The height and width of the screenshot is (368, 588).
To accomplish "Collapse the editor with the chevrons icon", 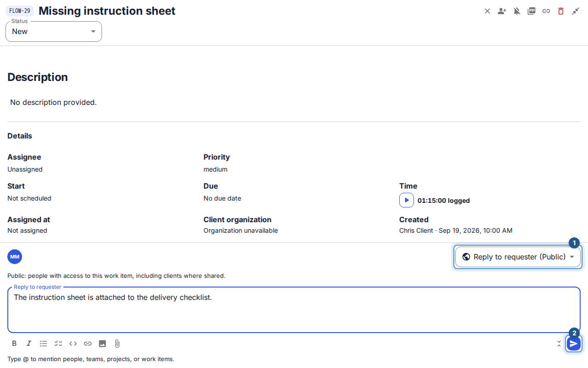I will coord(559,343).
